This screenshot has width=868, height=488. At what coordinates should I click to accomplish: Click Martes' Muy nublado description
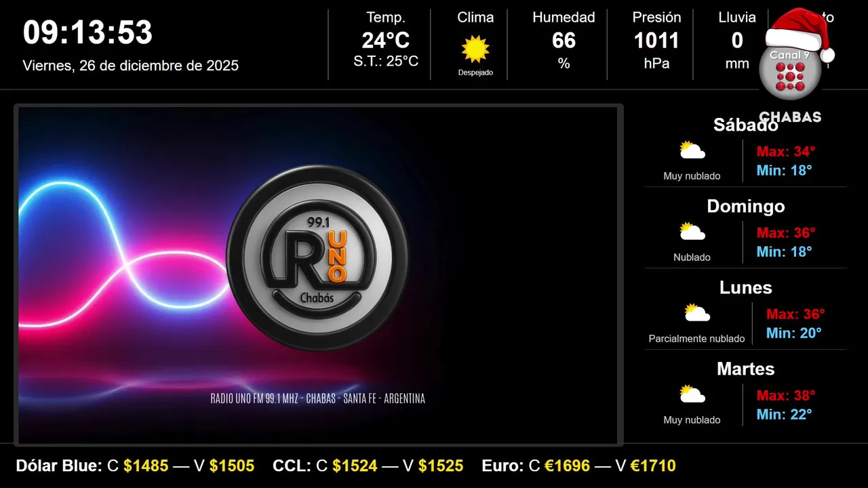692,420
